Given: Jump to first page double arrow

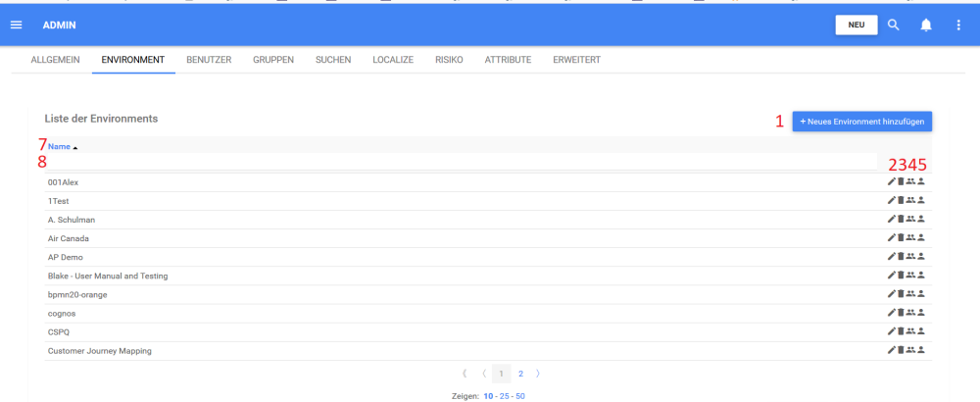Looking at the screenshot, I should point(465,374).
